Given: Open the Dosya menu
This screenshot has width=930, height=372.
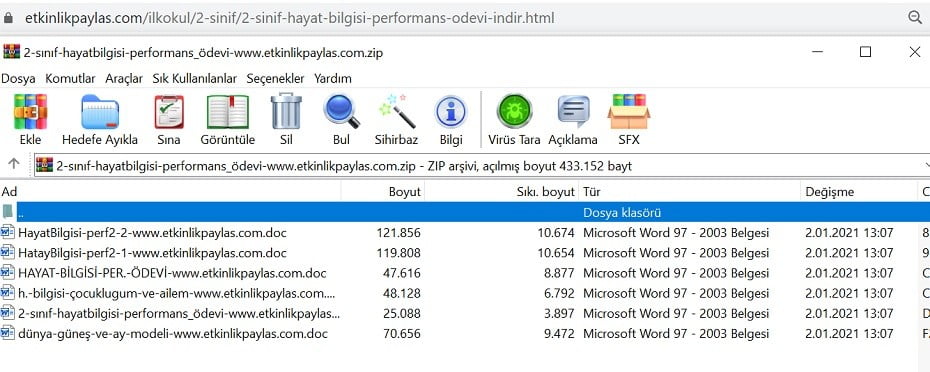Looking at the screenshot, I should pyautogui.click(x=18, y=78).
